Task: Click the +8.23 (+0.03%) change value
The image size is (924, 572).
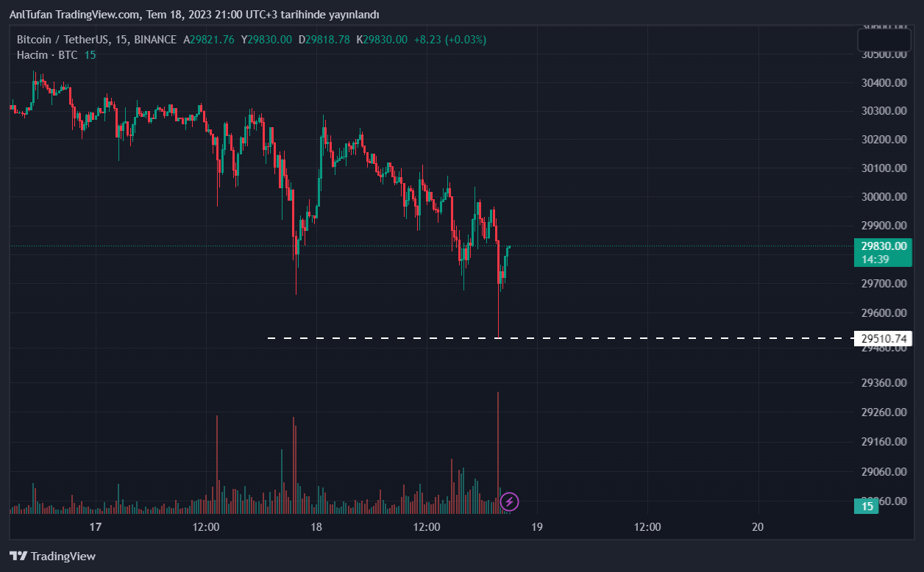Action: click(x=450, y=40)
